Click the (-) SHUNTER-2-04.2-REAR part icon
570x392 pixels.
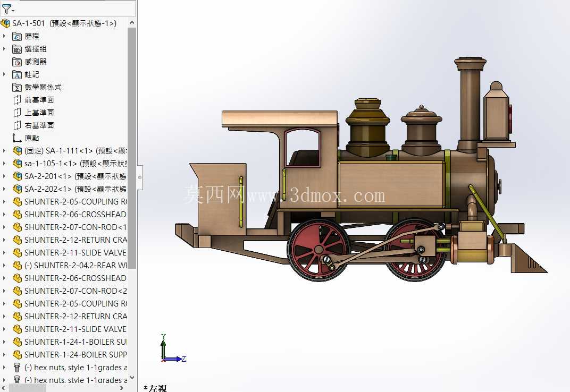pyautogui.click(x=17, y=266)
